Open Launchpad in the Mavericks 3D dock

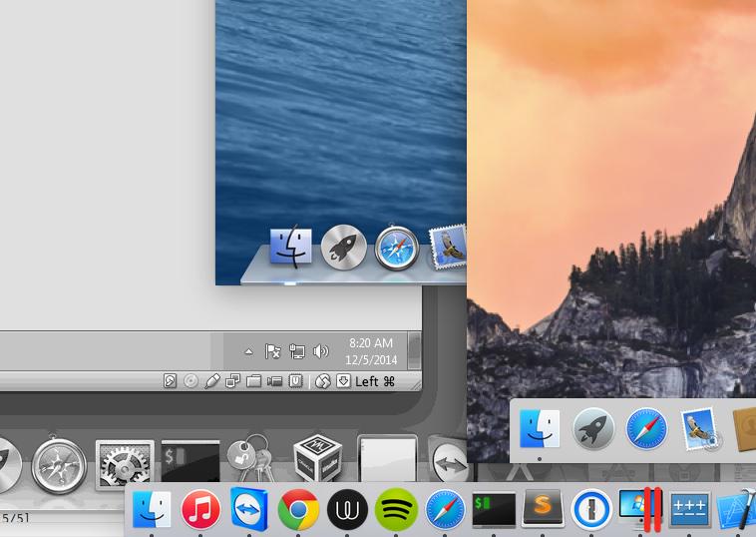pyautogui.click(x=344, y=247)
